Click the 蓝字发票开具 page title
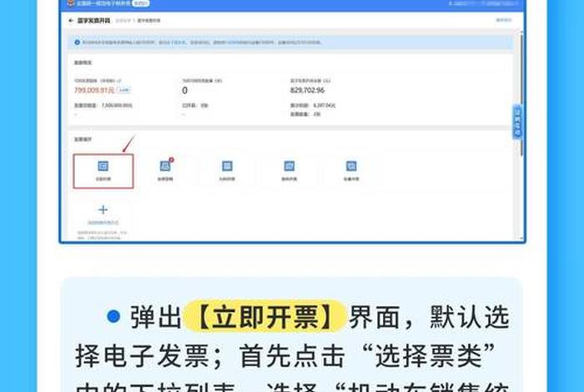The width and height of the screenshot is (584, 392). 93,21
